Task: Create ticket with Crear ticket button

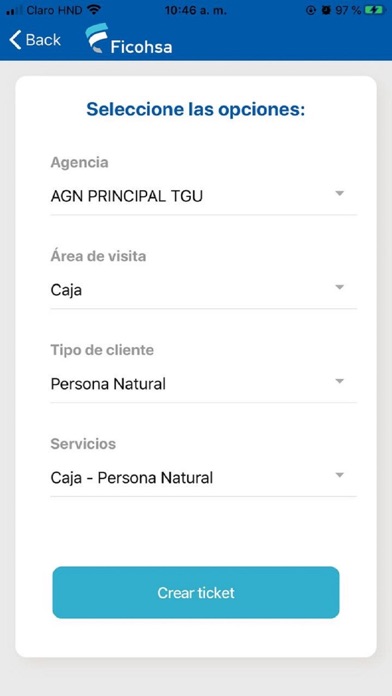Action: (x=196, y=593)
